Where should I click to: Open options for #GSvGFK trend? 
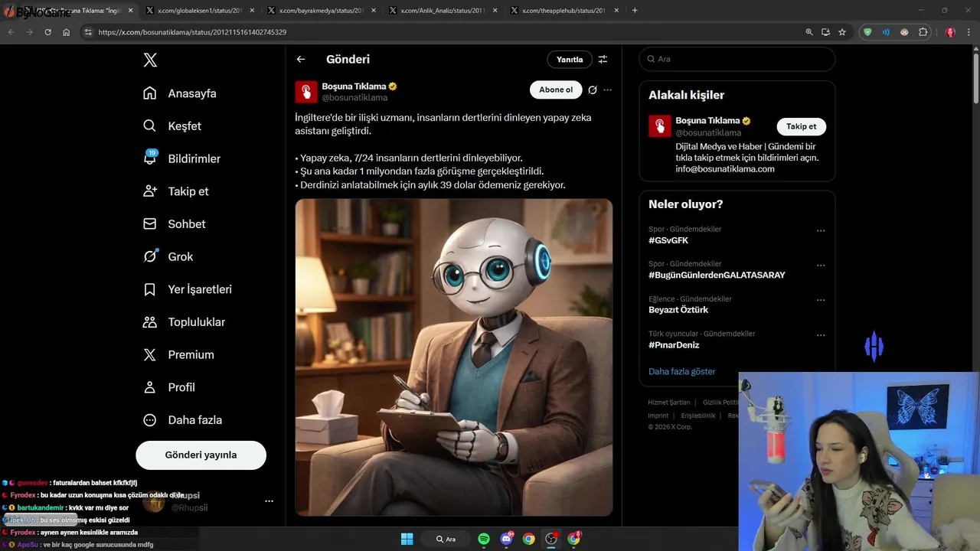click(821, 230)
